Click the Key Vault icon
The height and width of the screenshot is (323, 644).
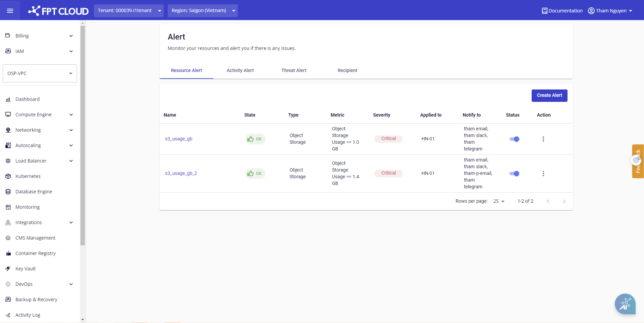(x=8, y=269)
